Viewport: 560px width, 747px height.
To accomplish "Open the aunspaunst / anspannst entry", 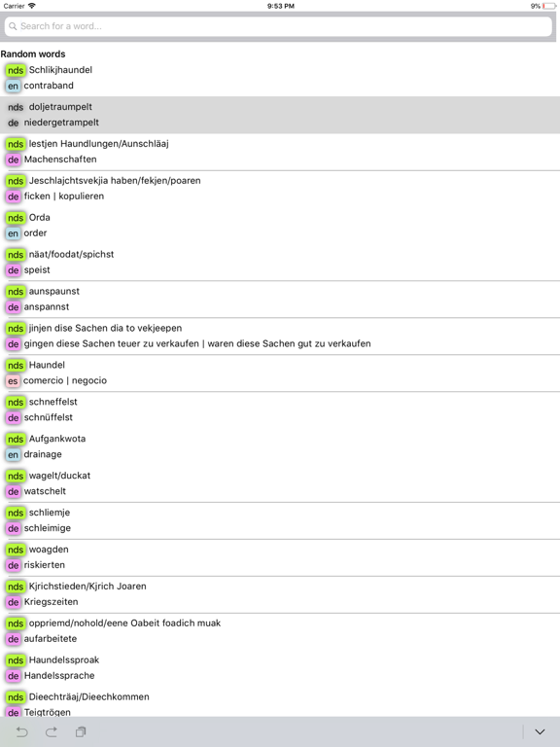I will pyautogui.click(x=280, y=300).
